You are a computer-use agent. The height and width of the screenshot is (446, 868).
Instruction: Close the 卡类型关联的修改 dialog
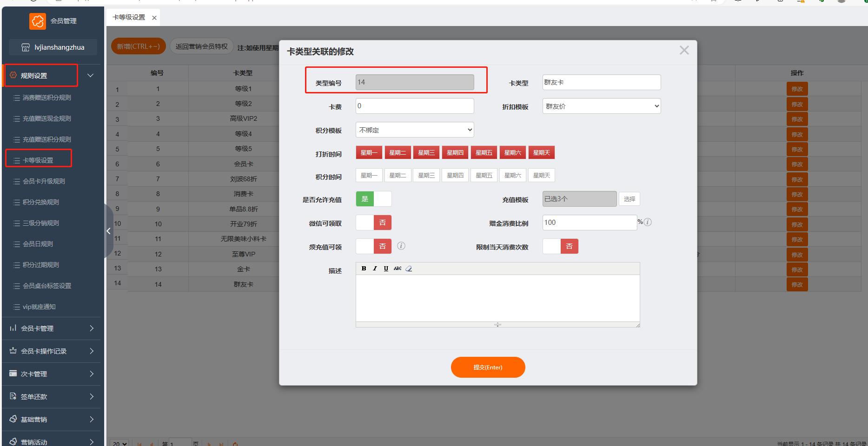pyautogui.click(x=684, y=50)
